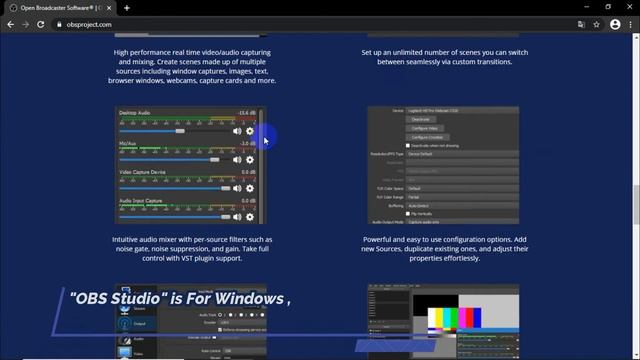Open the settings Output screenshot thumbnail

tap(191, 322)
